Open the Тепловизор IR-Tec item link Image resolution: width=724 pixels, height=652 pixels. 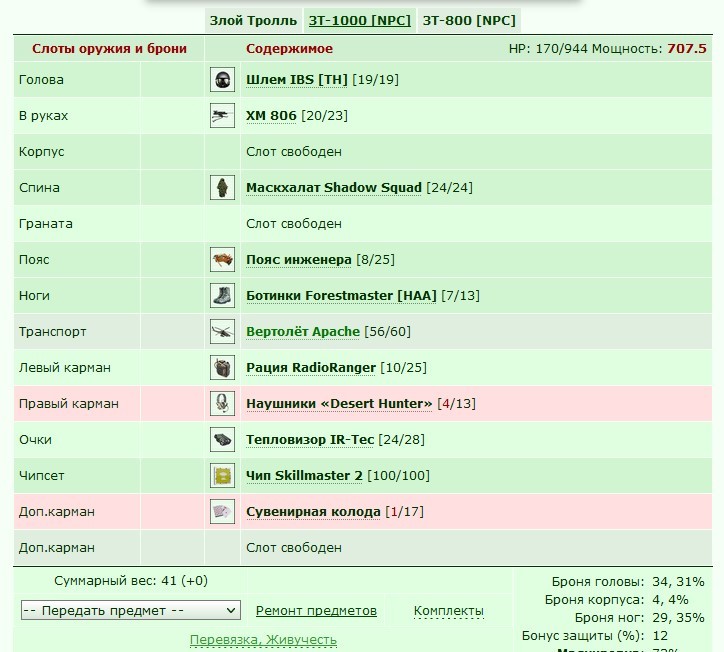(310, 440)
